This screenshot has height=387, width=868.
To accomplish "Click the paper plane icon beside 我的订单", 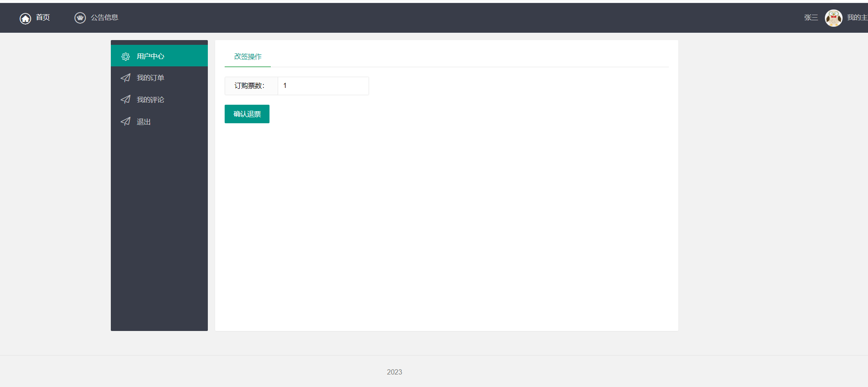I will point(125,78).
